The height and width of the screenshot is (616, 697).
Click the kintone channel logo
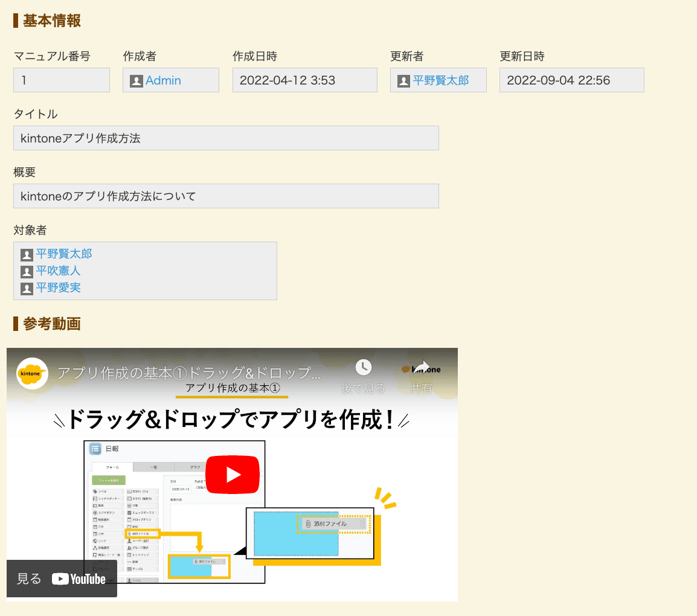tap(32, 373)
